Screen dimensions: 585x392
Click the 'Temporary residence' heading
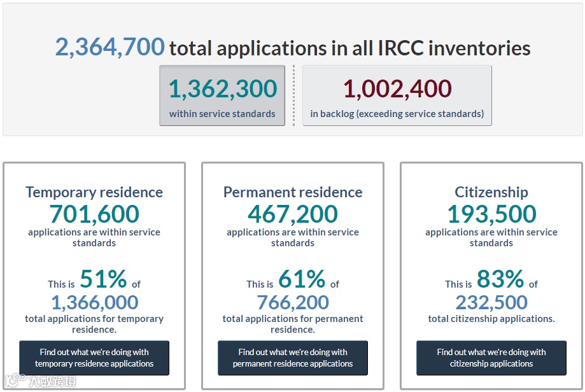[x=94, y=192]
